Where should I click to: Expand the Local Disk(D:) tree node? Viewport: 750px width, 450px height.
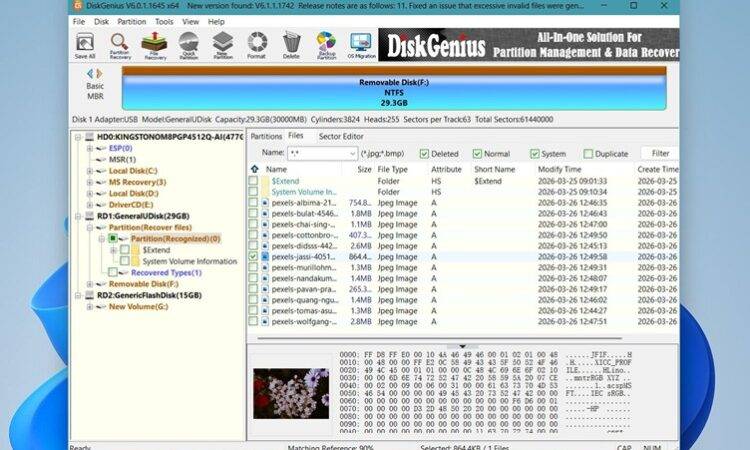[89, 194]
